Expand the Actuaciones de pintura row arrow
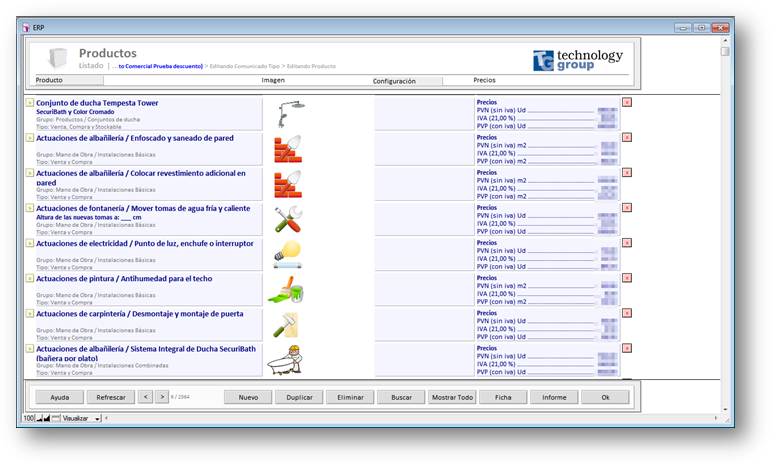 pyautogui.click(x=30, y=278)
